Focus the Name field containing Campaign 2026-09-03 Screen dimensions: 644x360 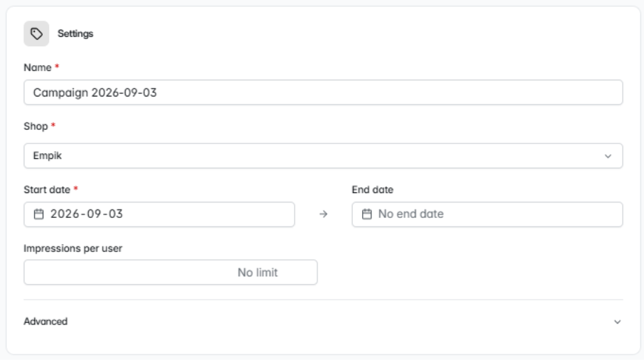pyautogui.click(x=323, y=92)
